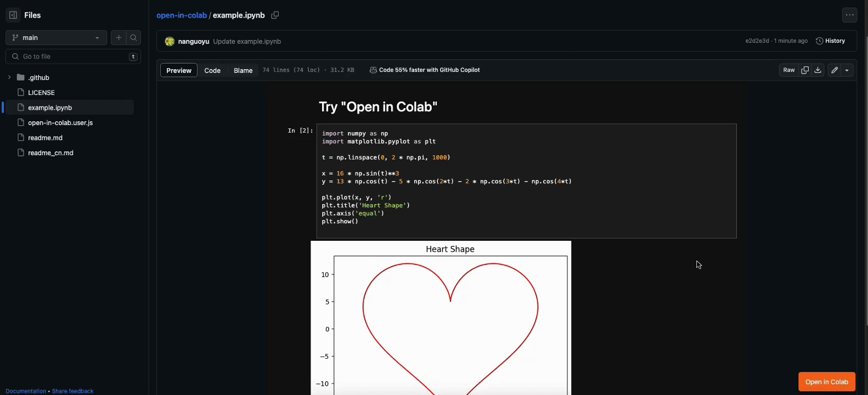Open the Documentation link
Image resolution: width=868 pixels, height=395 pixels.
pyautogui.click(x=26, y=391)
